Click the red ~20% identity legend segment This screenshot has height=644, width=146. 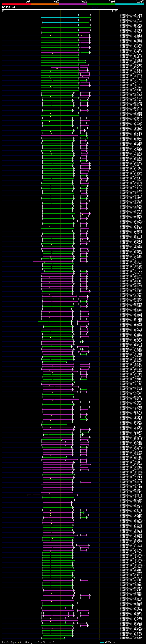click(x=16, y=4)
